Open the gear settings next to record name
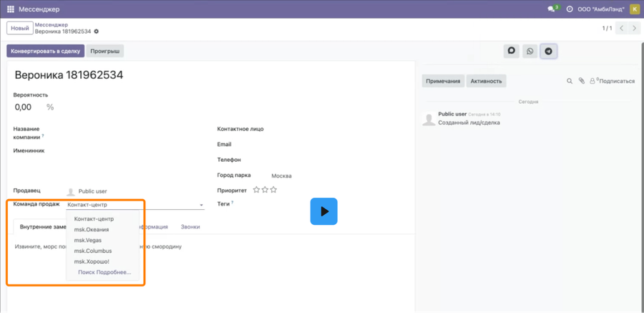The height and width of the screenshot is (313, 644). (96, 32)
